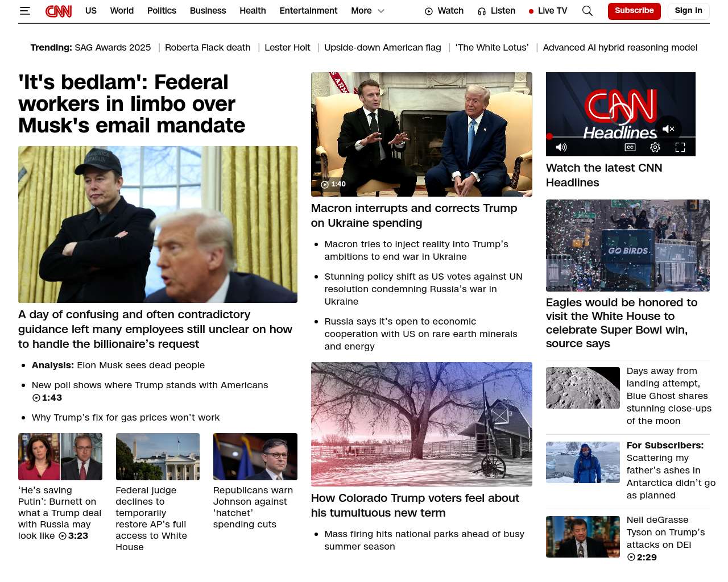Click the snowy Colorado barn image
Viewport: 728px width, 582px height.
pyautogui.click(x=421, y=424)
